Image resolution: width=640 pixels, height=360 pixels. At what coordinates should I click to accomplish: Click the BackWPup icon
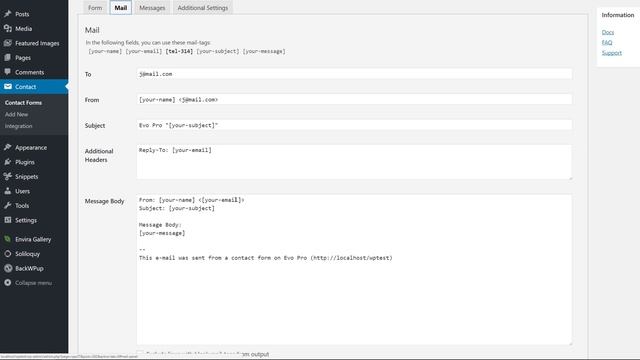tap(8, 268)
